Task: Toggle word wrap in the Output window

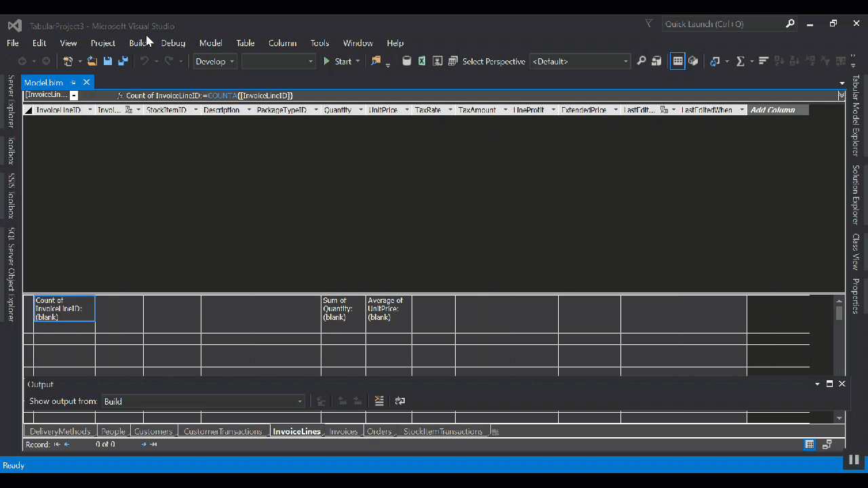Action: (399, 401)
